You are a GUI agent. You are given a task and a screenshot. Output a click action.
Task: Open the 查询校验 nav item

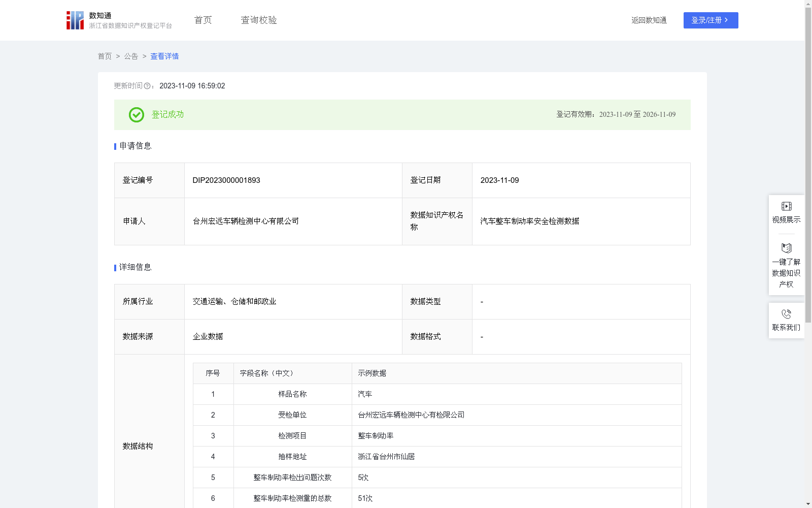click(259, 20)
